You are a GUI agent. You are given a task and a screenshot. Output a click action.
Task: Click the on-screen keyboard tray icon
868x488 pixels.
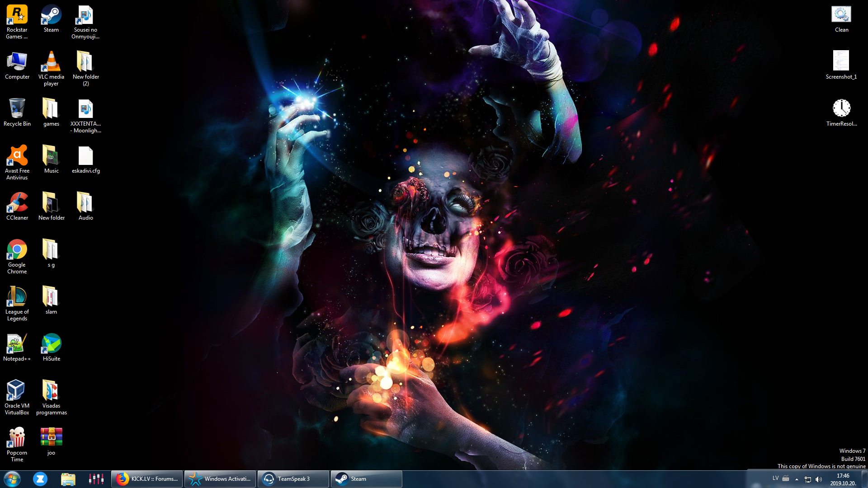(x=786, y=479)
